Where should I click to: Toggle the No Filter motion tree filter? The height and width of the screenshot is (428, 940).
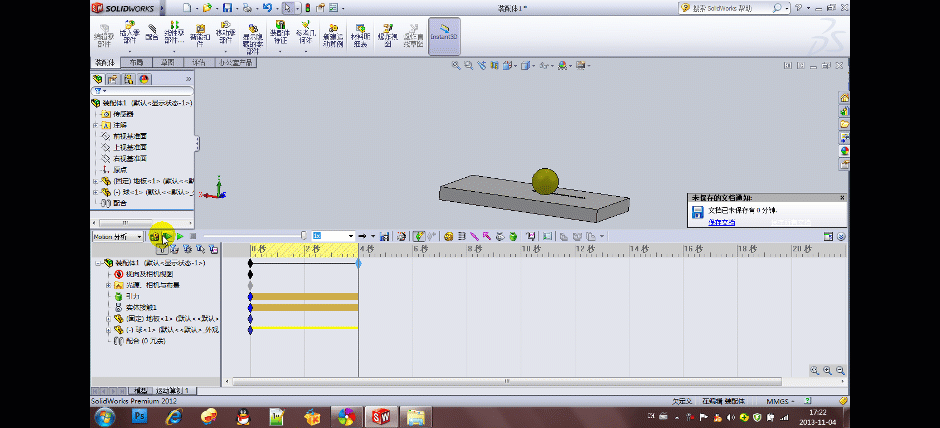click(162, 249)
